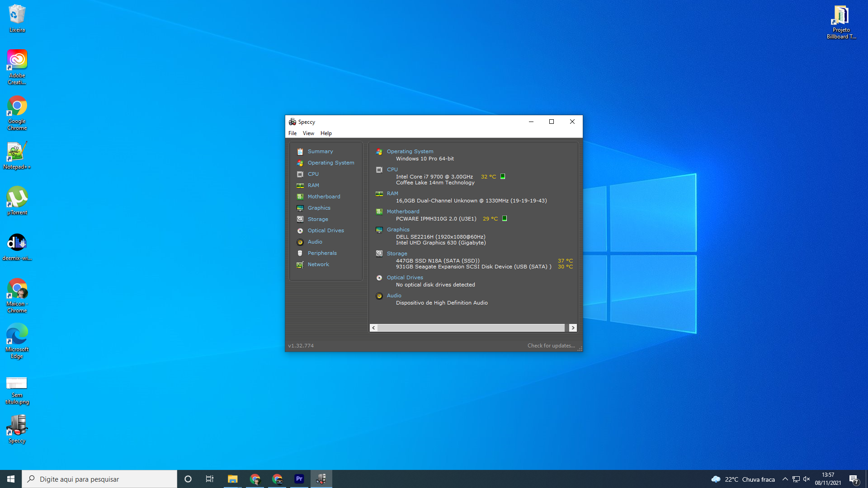Open Google Chrome desktop shortcut
This screenshot has width=868, height=488.
pyautogui.click(x=17, y=113)
